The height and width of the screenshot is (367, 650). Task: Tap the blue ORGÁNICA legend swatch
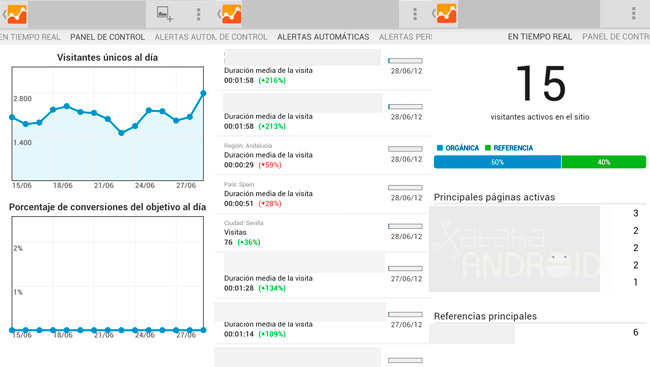pyautogui.click(x=440, y=148)
